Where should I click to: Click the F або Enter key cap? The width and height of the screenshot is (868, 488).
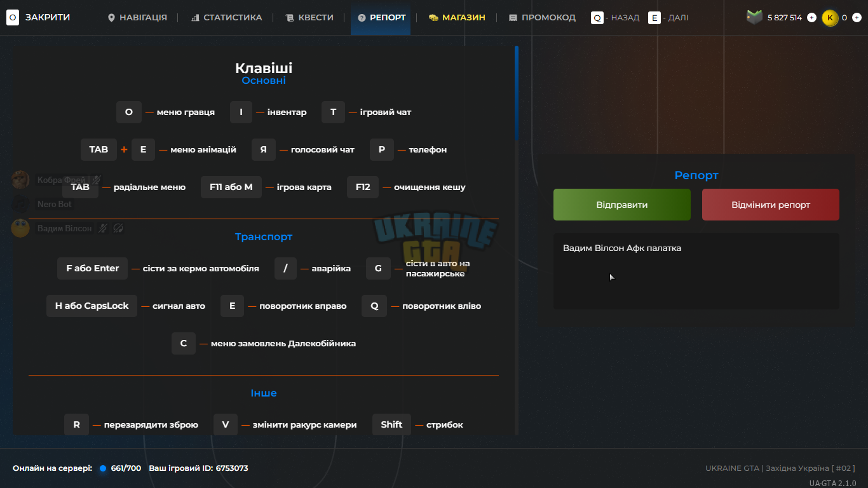93,268
